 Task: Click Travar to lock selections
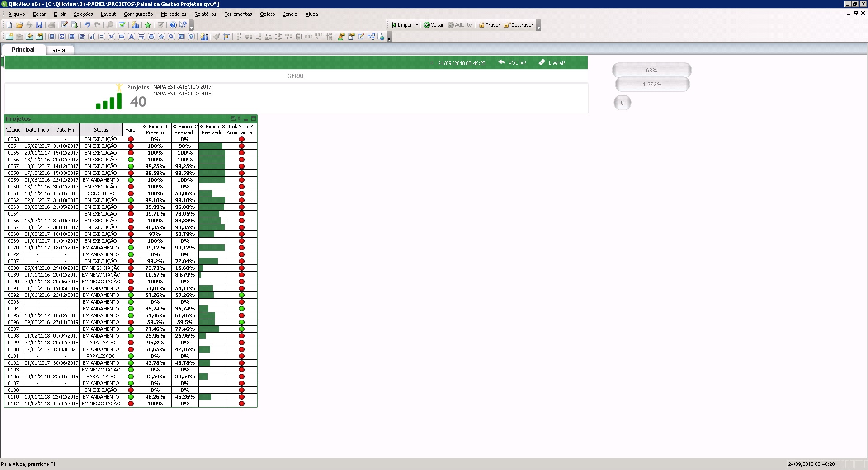490,25
